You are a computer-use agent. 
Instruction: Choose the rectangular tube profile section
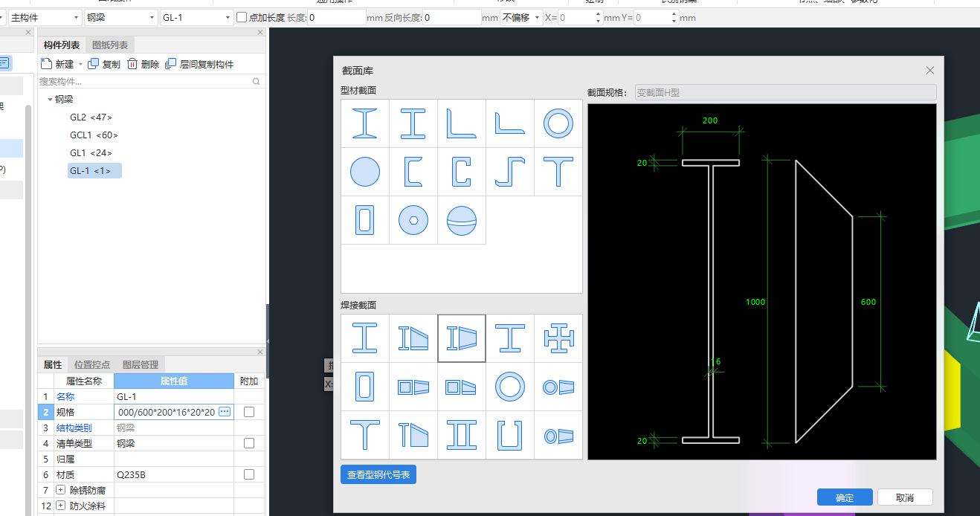pos(365,220)
